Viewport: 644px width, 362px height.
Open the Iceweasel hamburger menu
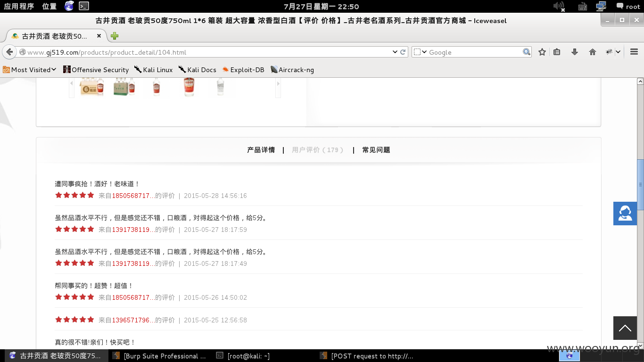click(x=634, y=52)
